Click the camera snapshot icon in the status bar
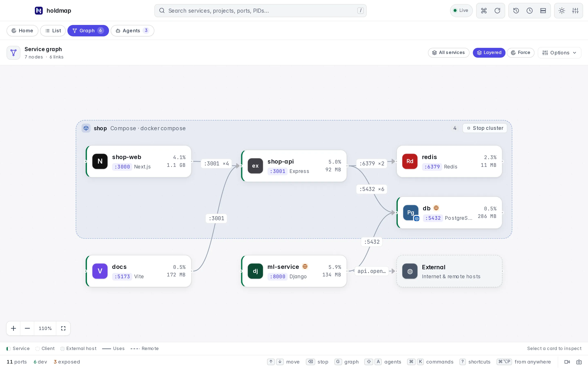 pyautogui.click(x=579, y=362)
